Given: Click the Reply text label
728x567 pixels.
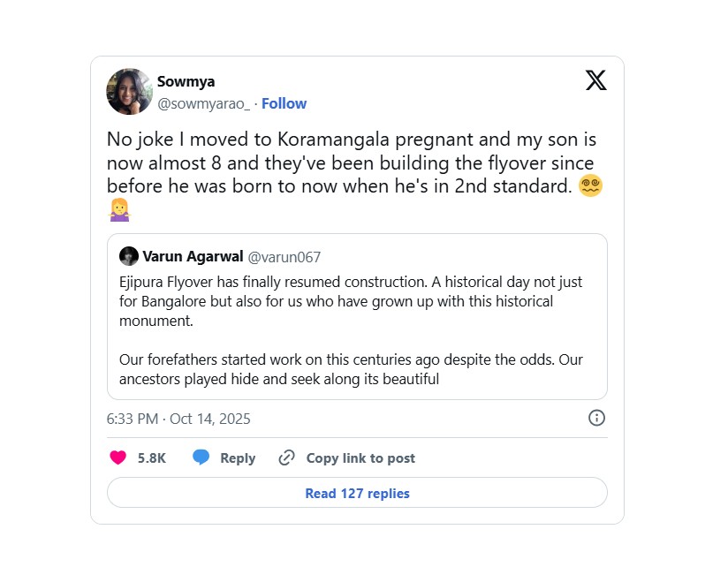Looking at the screenshot, I should coord(238,457).
